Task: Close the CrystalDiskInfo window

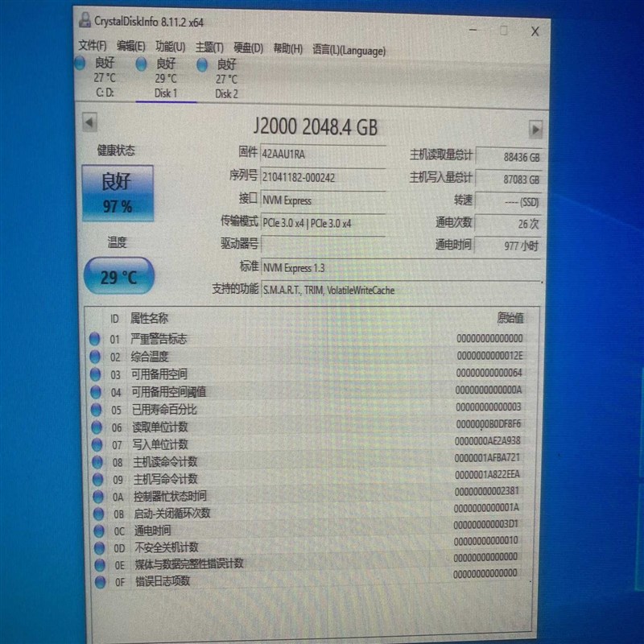Action: (x=535, y=31)
